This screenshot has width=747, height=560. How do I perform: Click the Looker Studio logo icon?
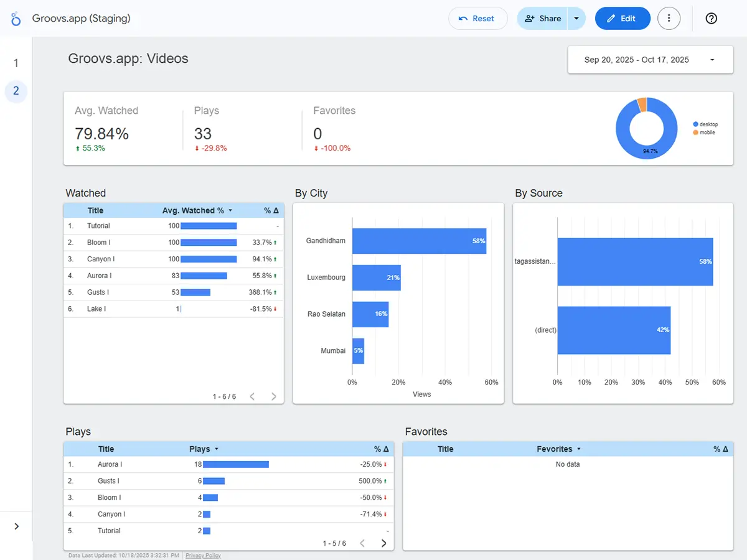16,19
